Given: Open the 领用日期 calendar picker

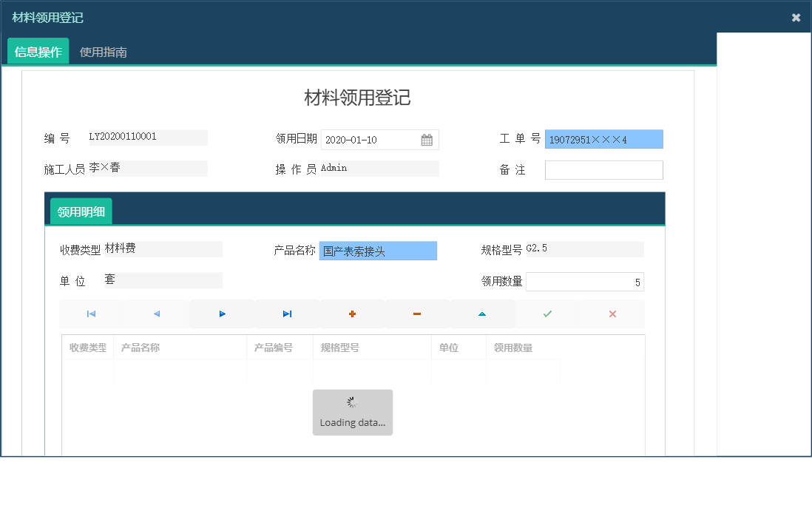Looking at the screenshot, I should tap(427, 139).
